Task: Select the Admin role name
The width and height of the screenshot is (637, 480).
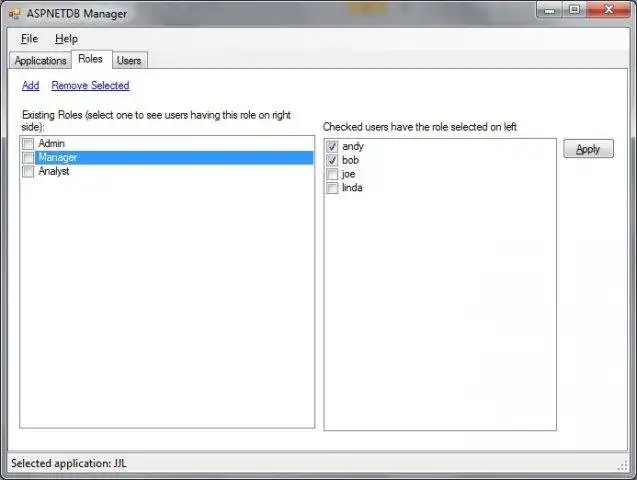Action: [x=52, y=143]
